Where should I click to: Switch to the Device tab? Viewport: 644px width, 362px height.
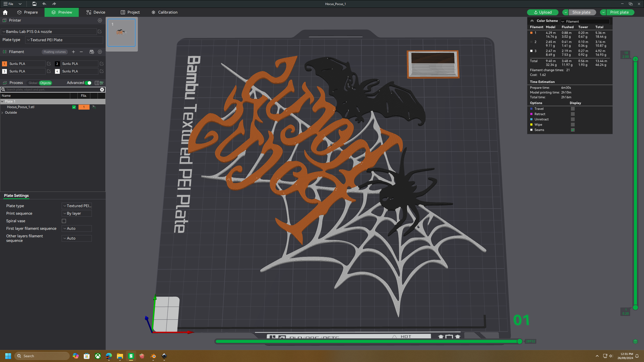pyautogui.click(x=96, y=12)
